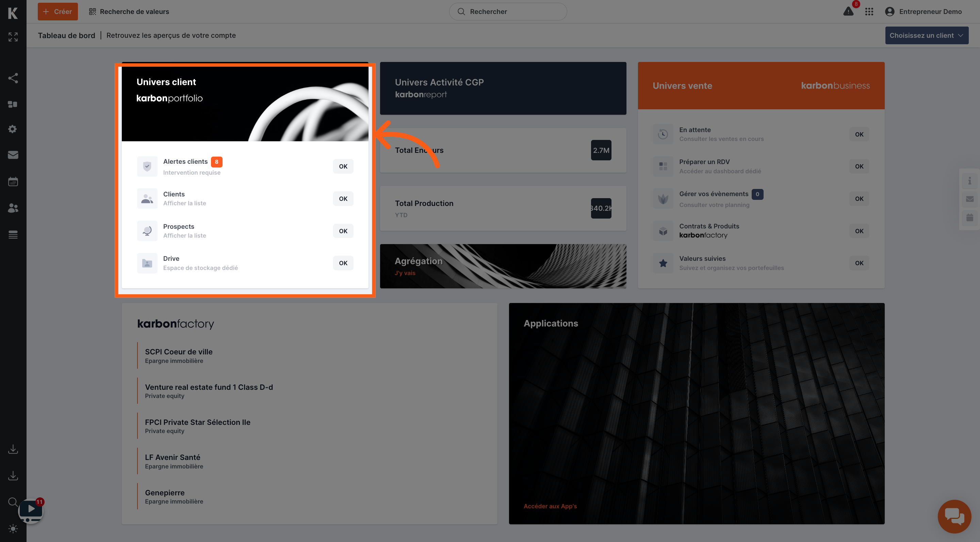Viewport: 980px width, 542px height.
Task: Click the lower download icon in sidebar
Action: (13, 475)
